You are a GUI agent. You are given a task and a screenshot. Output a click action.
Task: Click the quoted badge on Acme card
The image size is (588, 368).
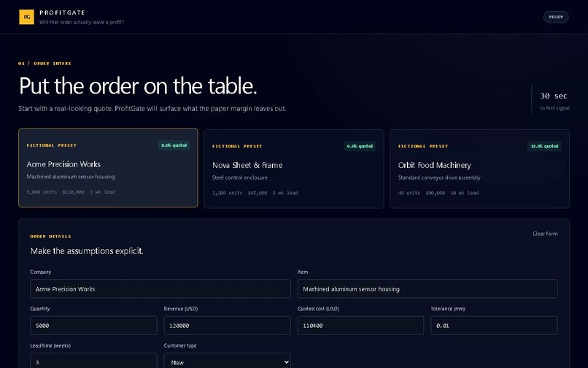174,145
